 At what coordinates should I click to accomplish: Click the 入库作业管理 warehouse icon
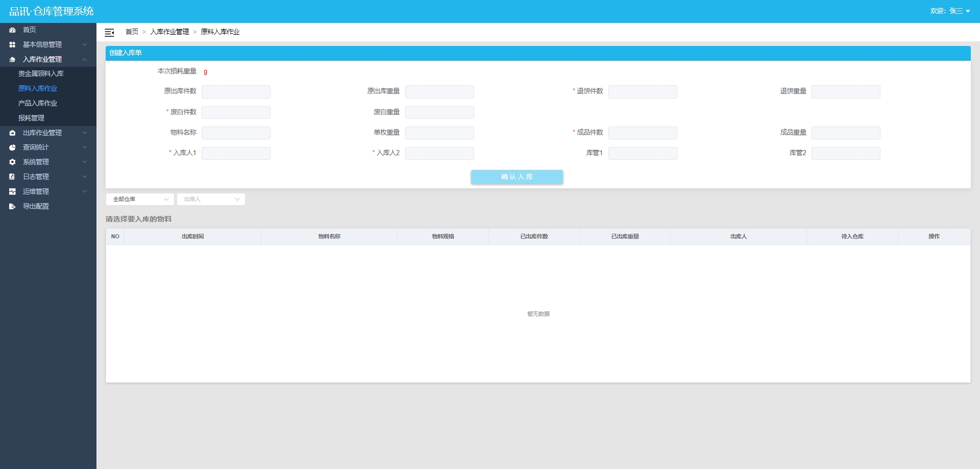(x=12, y=60)
